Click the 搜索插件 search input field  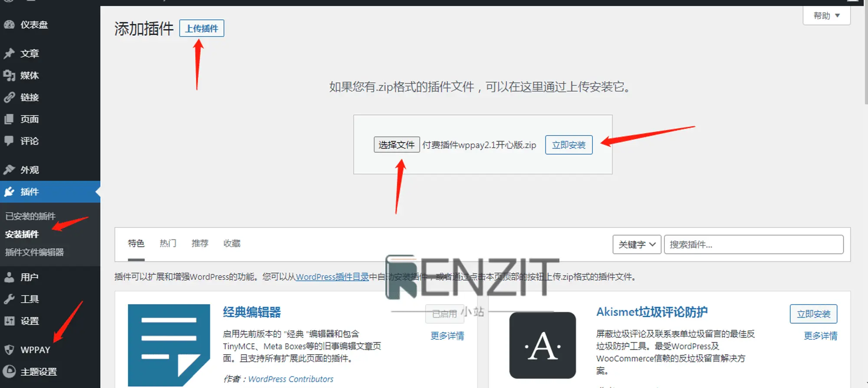[x=753, y=245]
